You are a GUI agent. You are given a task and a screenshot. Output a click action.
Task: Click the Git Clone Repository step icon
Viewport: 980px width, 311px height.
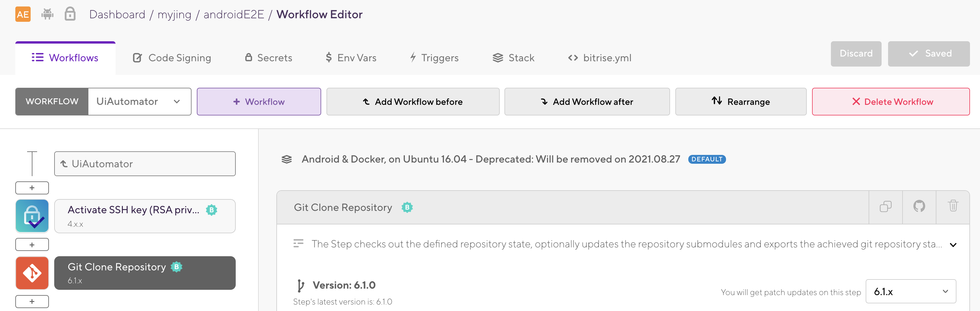click(x=32, y=273)
